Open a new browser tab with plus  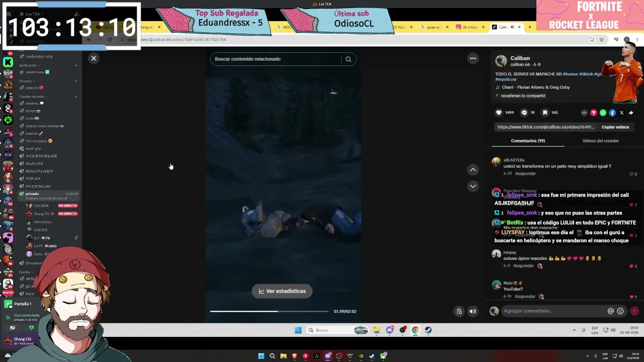530,27
